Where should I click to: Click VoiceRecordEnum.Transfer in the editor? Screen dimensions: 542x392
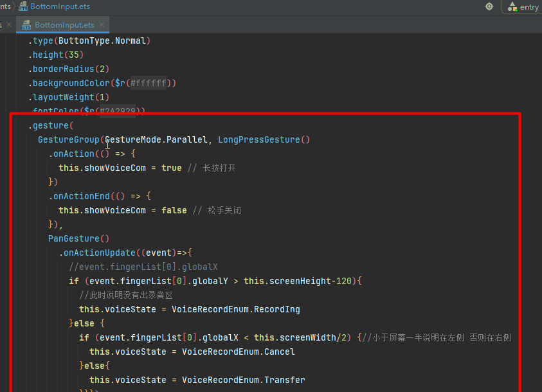click(243, 380)
